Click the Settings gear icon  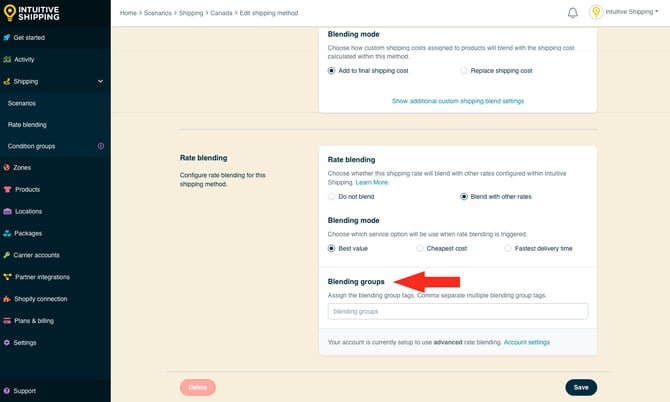(x=6, y=343)
